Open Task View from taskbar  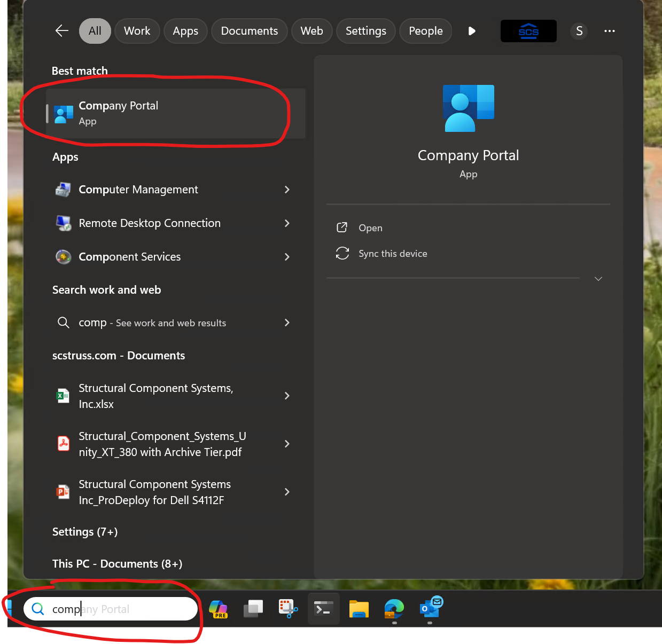click(253, 609)
